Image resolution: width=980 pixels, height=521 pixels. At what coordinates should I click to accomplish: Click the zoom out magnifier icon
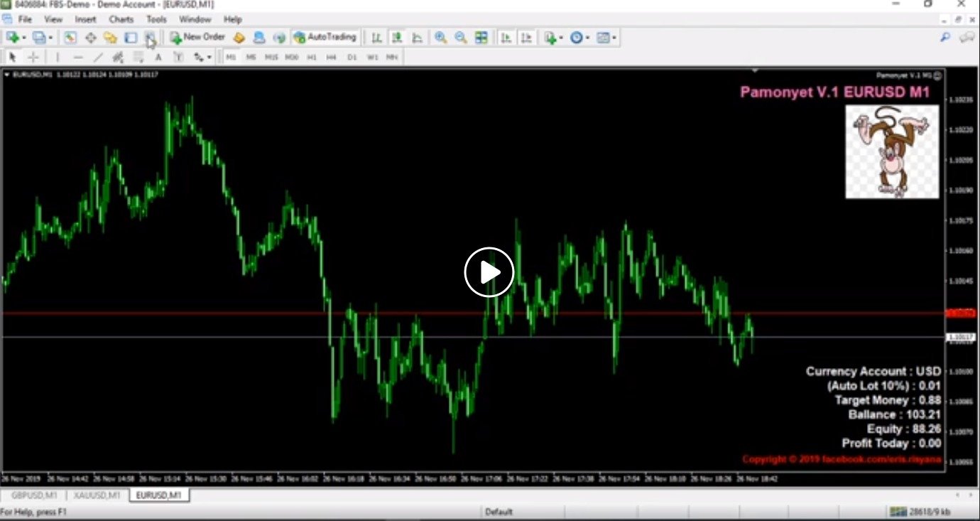(x=461, y=38)
